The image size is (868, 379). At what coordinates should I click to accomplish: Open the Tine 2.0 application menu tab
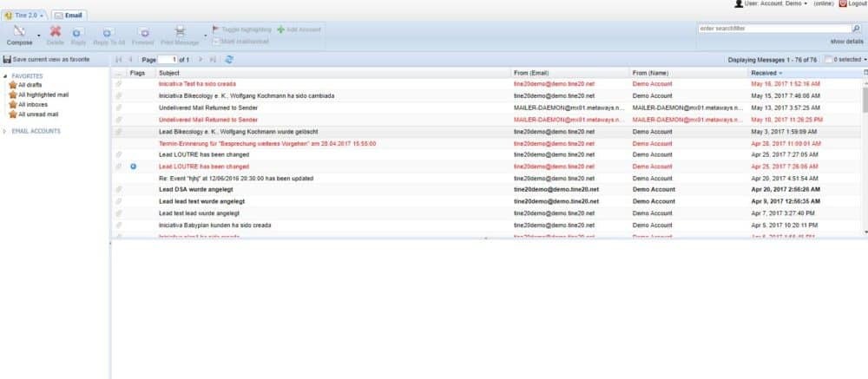[23, 15]
